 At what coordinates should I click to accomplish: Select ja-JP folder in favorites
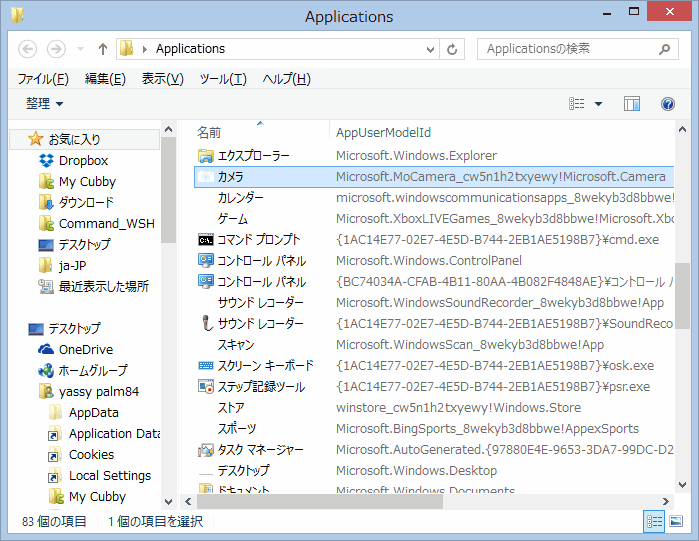click(72, 266)
